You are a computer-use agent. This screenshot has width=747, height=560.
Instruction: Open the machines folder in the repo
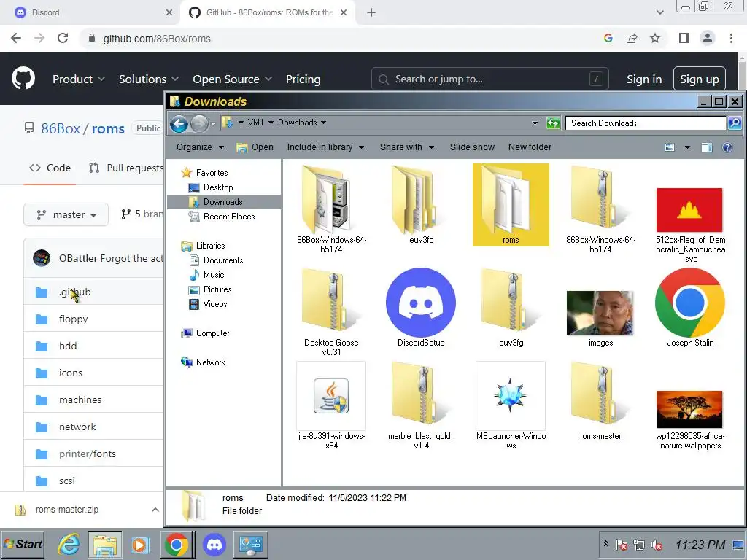[80, 400]
